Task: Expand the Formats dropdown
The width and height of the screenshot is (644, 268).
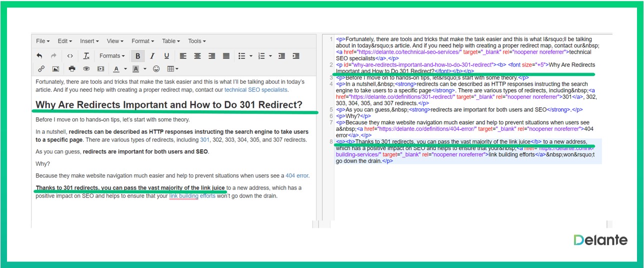Action: coord(112,56)
